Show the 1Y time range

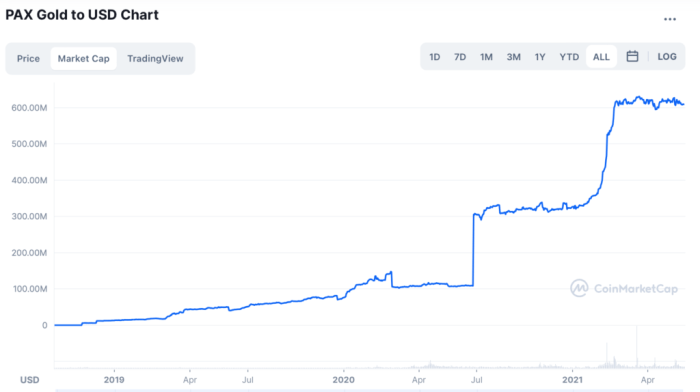[540, 57]
